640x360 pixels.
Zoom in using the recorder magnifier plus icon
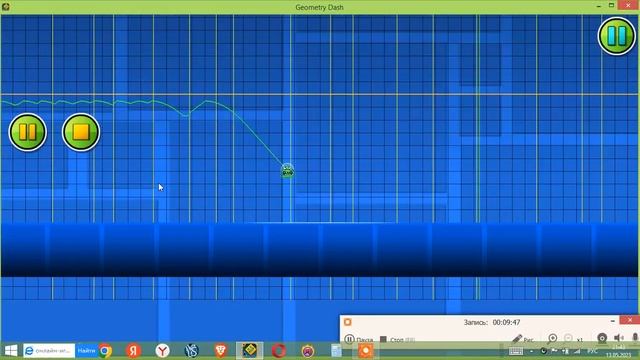[552, 338]
